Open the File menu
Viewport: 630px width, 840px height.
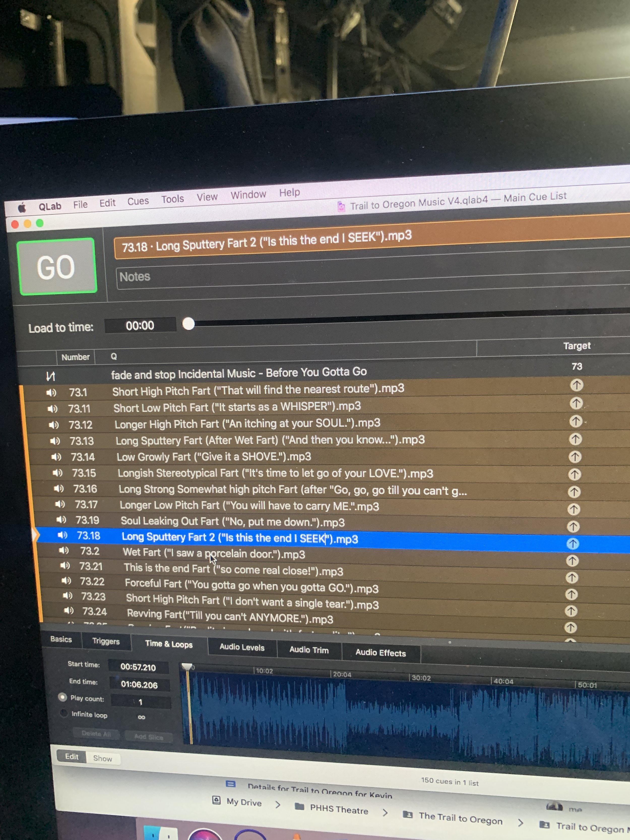click(x=80, y=204)
